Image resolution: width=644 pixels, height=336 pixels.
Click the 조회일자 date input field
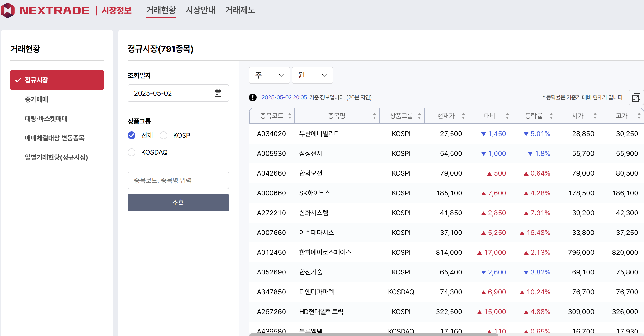[178, 93]
